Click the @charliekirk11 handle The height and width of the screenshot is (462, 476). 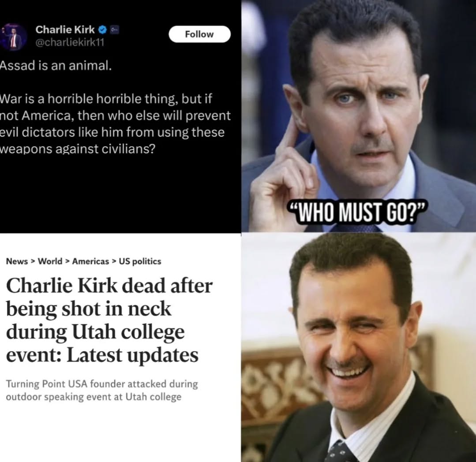point(70,42)
